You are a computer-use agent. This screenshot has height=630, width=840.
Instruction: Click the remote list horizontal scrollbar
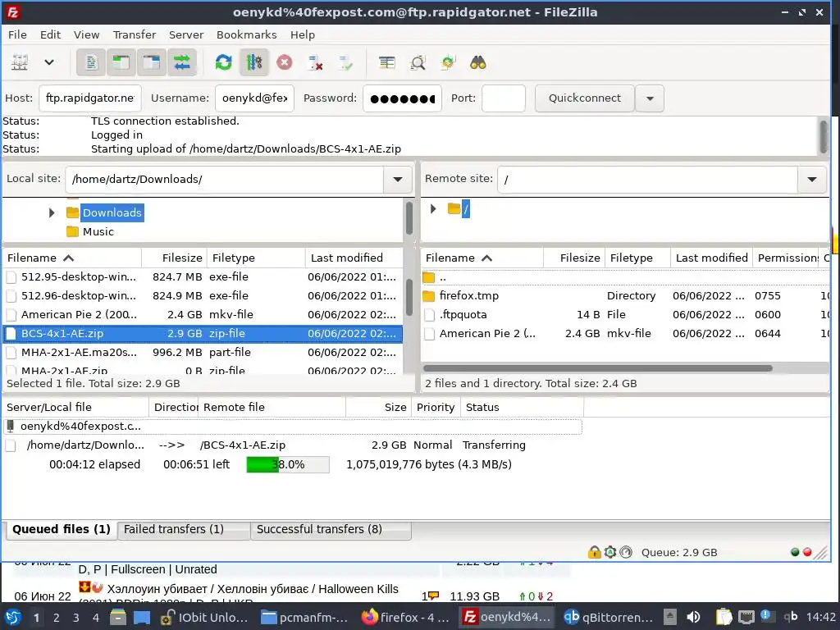coord(598,368)
